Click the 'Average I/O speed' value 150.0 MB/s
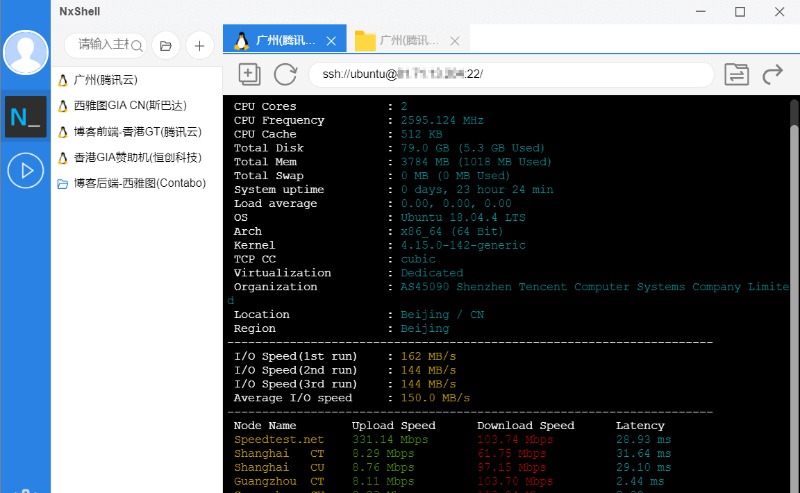 435,398
